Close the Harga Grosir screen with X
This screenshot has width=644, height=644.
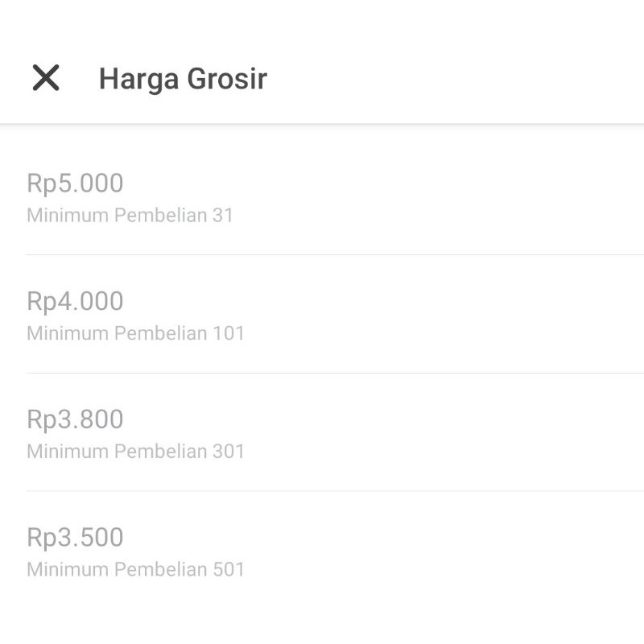tap(46, 77)
